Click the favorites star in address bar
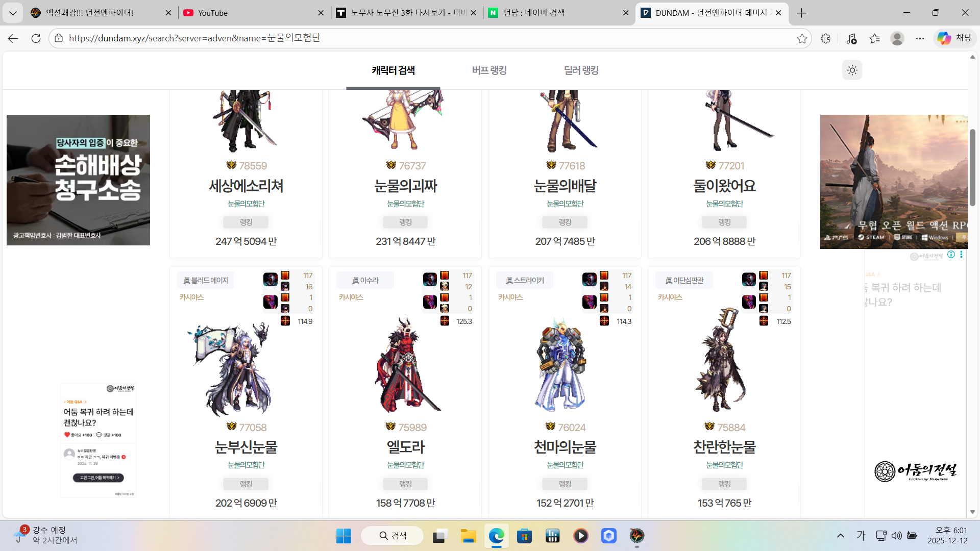The image size is (980, 551). click(802, 39)
